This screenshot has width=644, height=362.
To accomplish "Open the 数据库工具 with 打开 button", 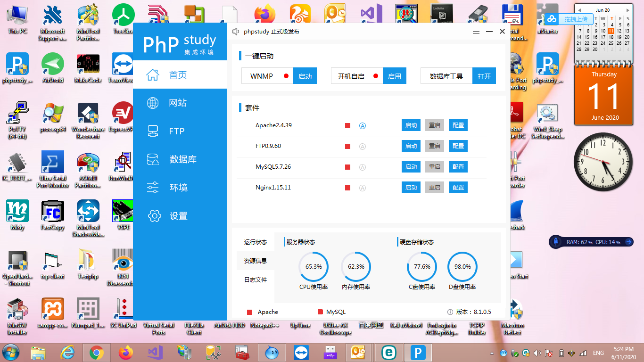I will click(484, 76).
